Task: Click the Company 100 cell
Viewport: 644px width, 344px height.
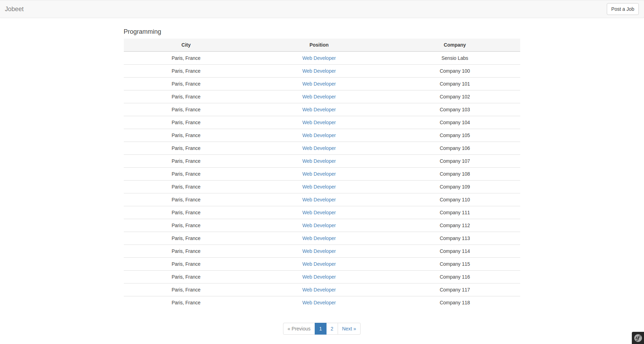Action: pyautogui.click(x=454, y=71)
